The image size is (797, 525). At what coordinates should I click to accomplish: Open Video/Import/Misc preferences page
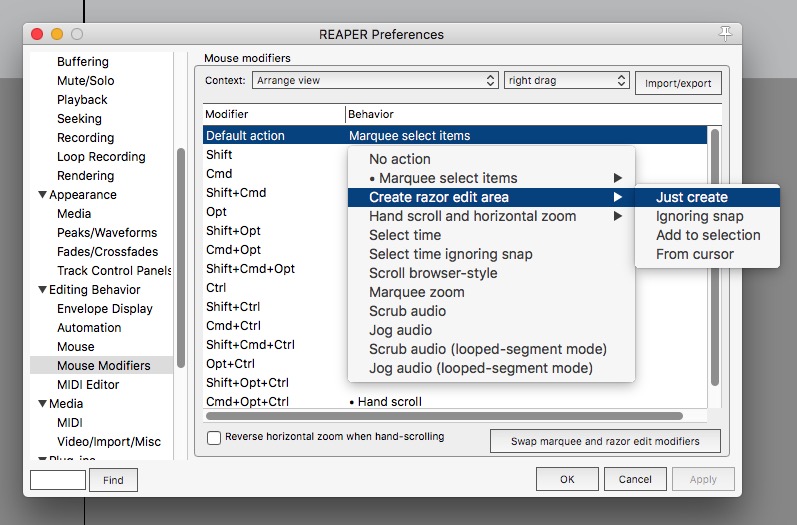click(109, 442)
